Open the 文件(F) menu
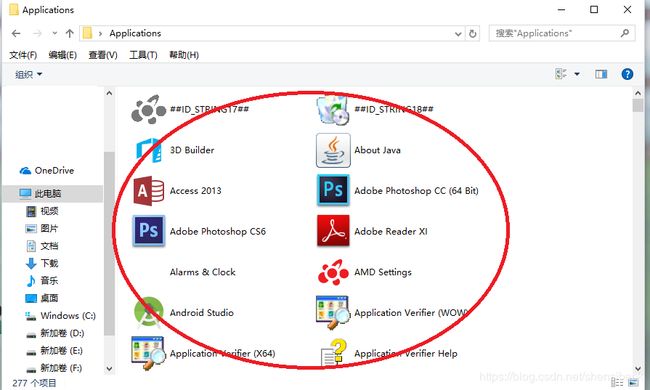Screen dimensions: 650x390 pos(23,55)
